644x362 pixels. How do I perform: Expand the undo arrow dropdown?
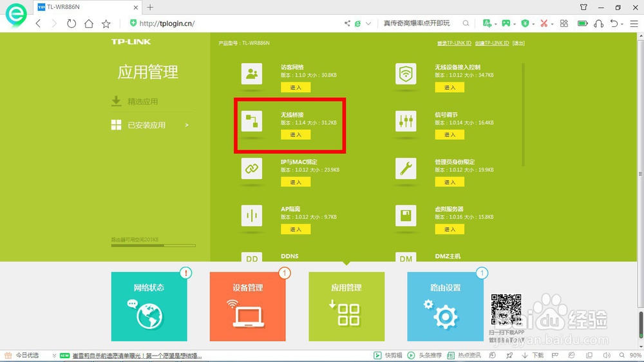pos(622,24)
